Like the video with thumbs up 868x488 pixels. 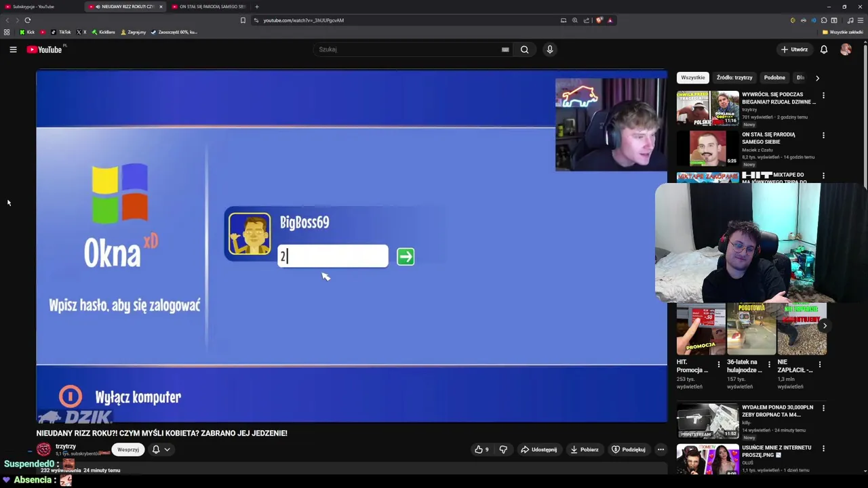pyautogui.click(x=482, y=449)
